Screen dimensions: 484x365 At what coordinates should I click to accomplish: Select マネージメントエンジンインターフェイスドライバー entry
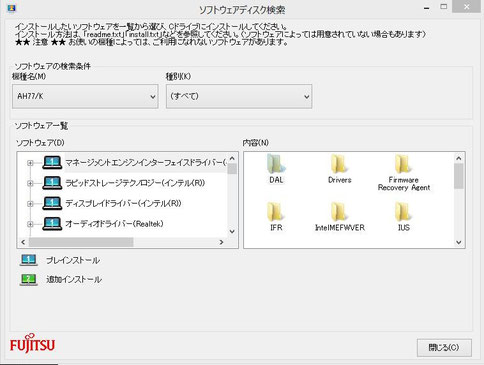[x=146, y=163]
